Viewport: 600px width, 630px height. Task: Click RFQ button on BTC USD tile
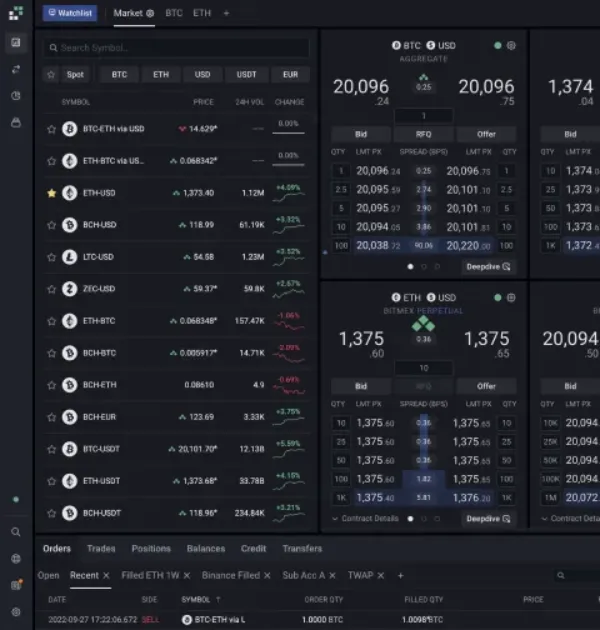point(424,134)
